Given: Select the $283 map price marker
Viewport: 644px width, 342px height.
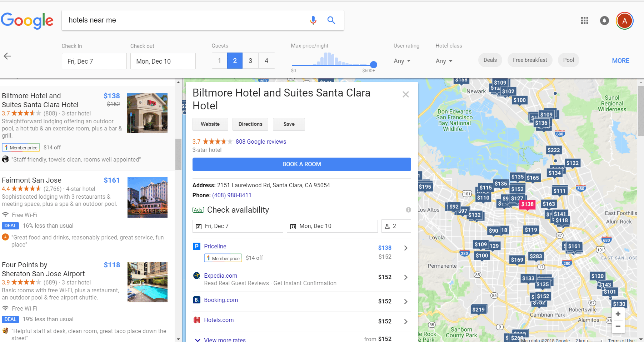Looking at the screenshot, I should [x=536, y=256].
